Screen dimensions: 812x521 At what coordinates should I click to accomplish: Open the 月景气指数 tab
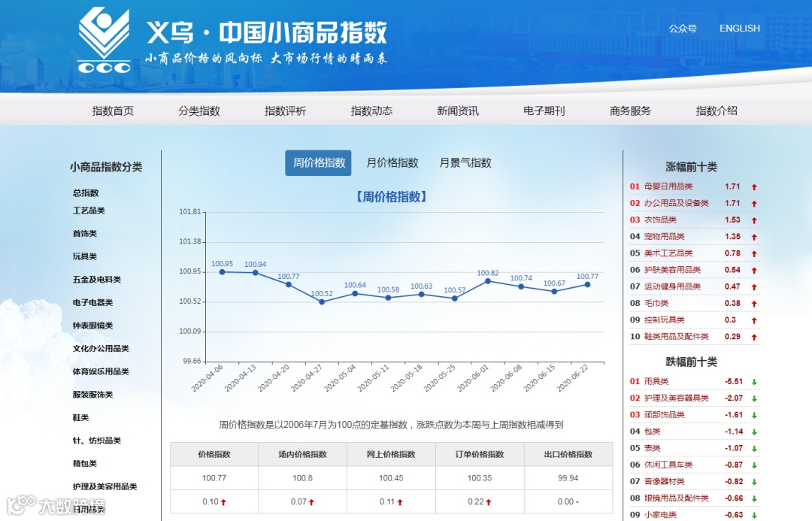[465, 162]
